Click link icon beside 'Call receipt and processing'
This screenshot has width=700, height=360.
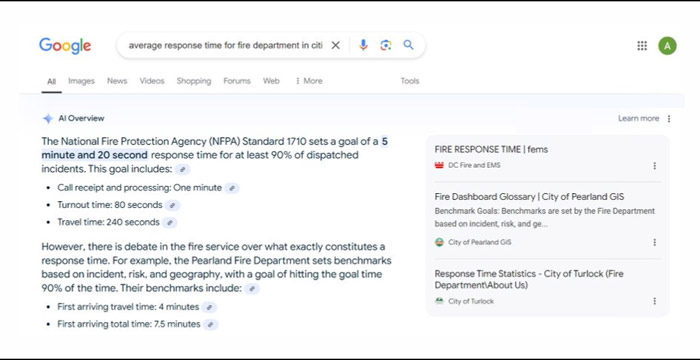(x=232, y=188)
